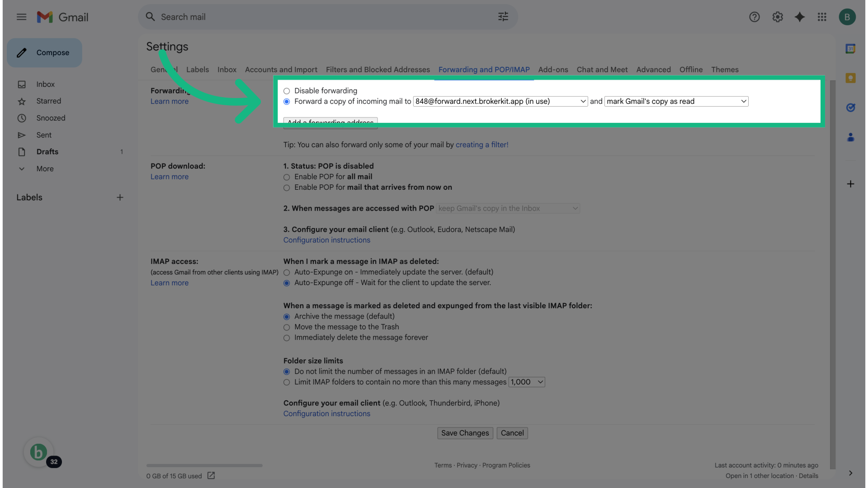Viewport: 868px width, 488px height.
Task: Select Auto-Expunge off option
Action: [x=287, y=283]
